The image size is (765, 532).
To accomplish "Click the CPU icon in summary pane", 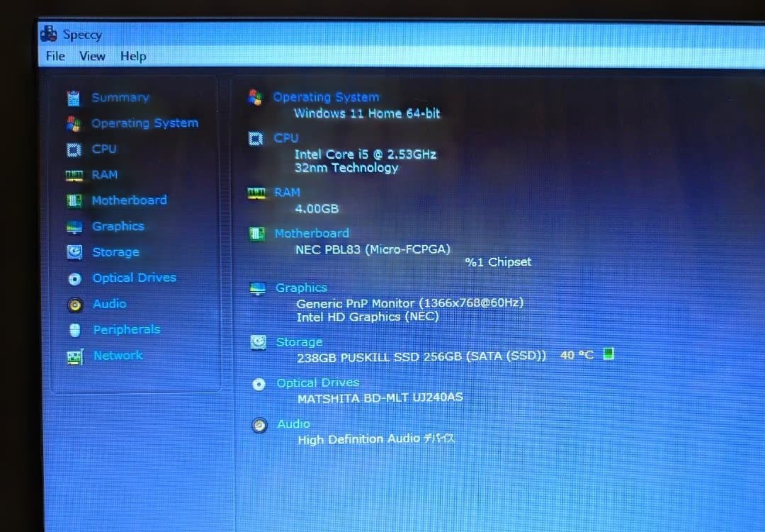I will pos(256,139).
